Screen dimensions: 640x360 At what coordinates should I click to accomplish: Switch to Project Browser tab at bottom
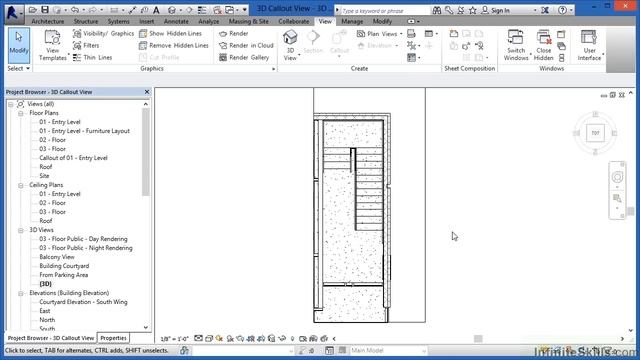(51, 338)
